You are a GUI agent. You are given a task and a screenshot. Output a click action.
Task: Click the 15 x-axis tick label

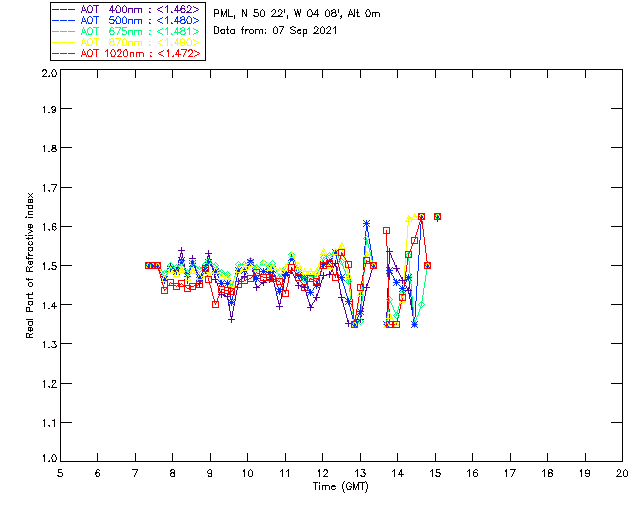pos(435,473)
